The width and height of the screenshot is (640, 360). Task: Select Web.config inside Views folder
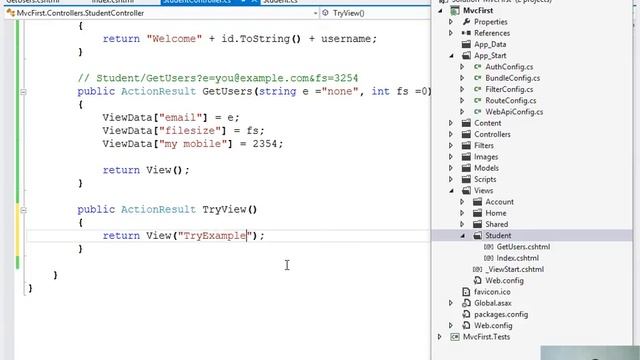tap(504, 281)
